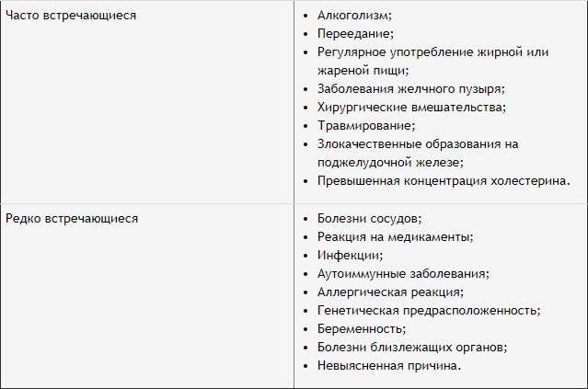Click "Реакция на медикаменты" entry
This screenshot has width=588, height=389.
point(395,236)
